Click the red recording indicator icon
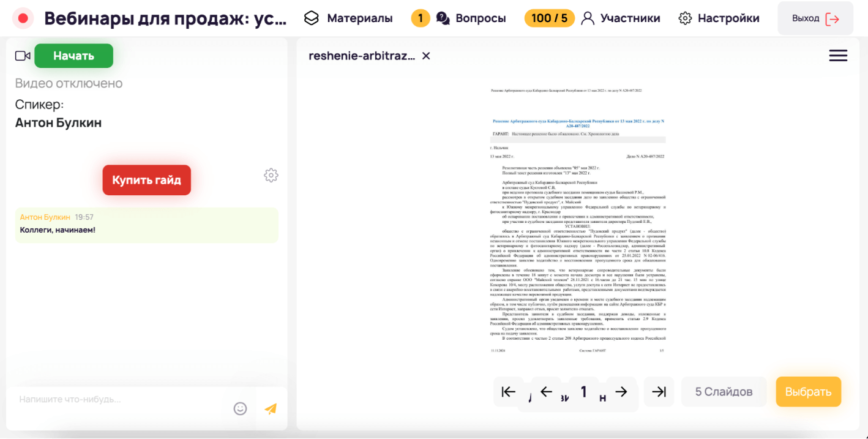 (x=23, y=18)
